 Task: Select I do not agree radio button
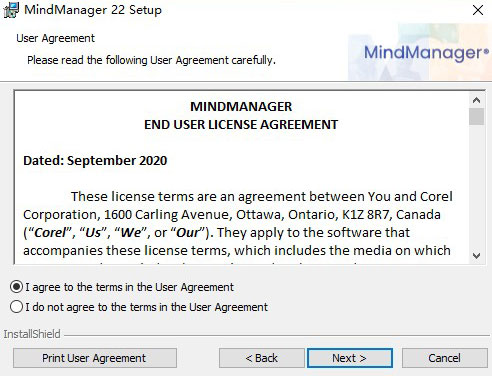(x=16, y=307)
